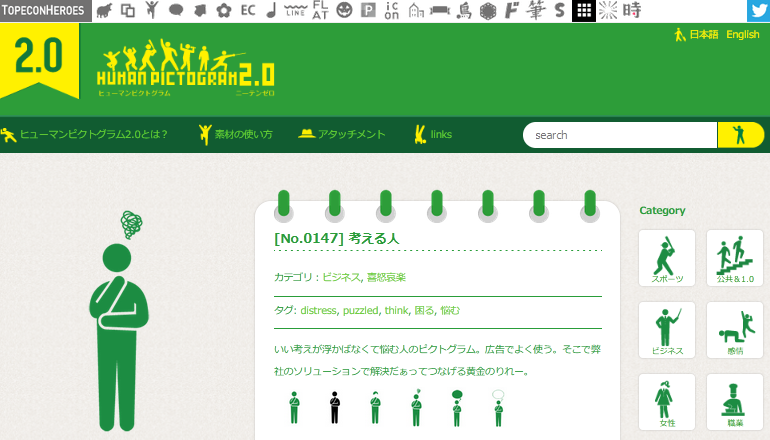
Task: Switch language to 日本語
Action: [704, 34]
